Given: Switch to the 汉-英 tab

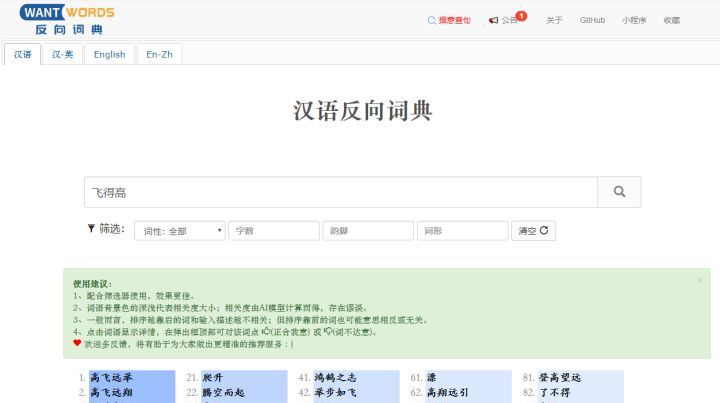Looking at the screenshot, I should pyautogui.click(x=62, y=54).
